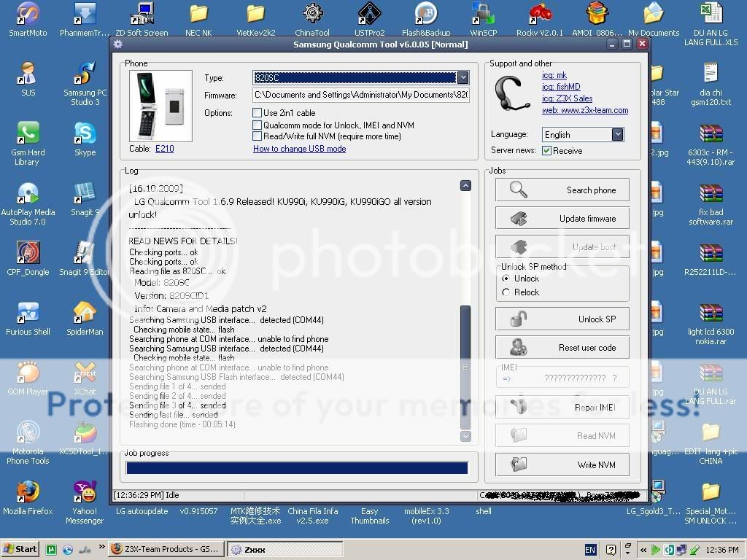Click the Unlock SP button
Screen dimensions: 747x560
tap(562, 319)
